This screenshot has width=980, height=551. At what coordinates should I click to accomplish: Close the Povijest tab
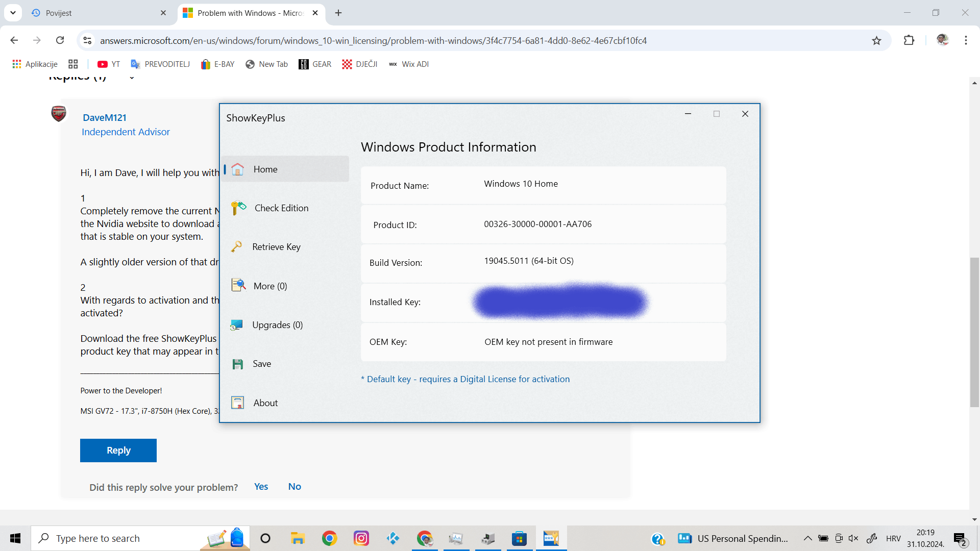[x=163, y=13]
